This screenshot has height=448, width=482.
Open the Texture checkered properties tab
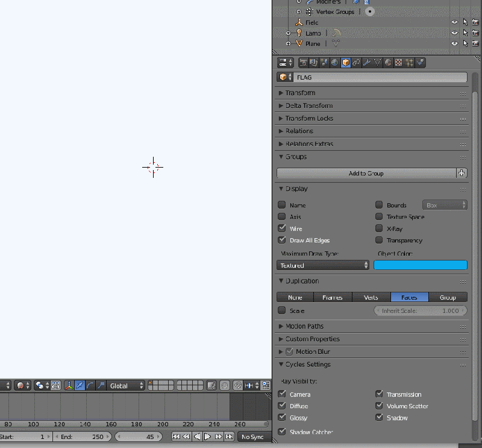[397, 62]
